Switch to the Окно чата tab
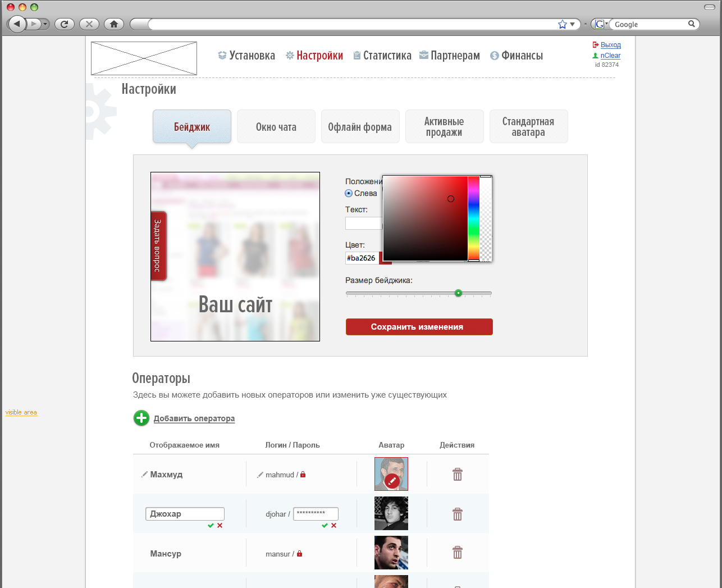Viewport: 722px width, 588px height. pyautogui.click(x=276, y=127)
